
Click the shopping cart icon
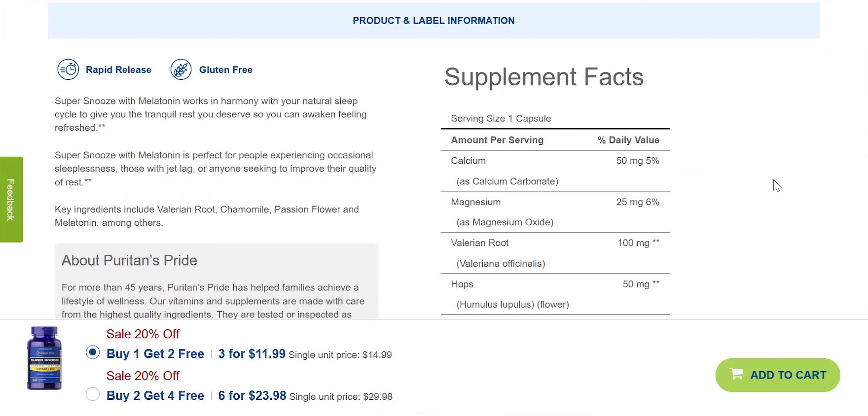pyautogui.click(x=736, y=374)
